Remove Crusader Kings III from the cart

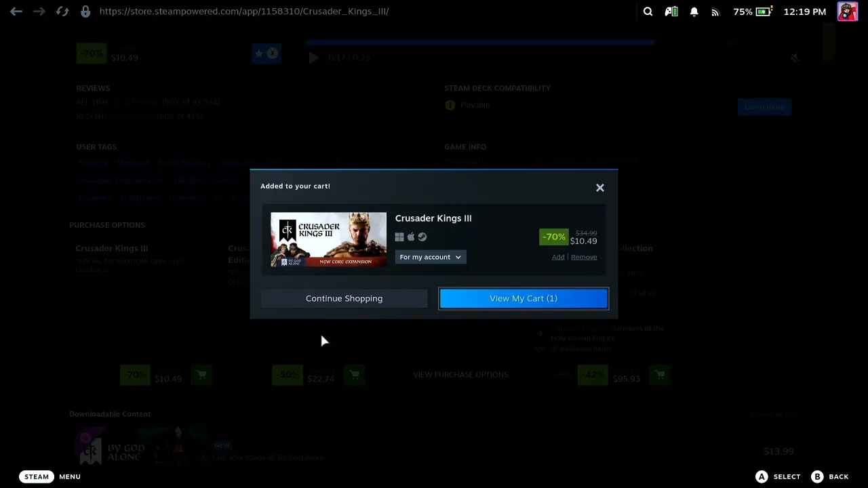[584, 257]
